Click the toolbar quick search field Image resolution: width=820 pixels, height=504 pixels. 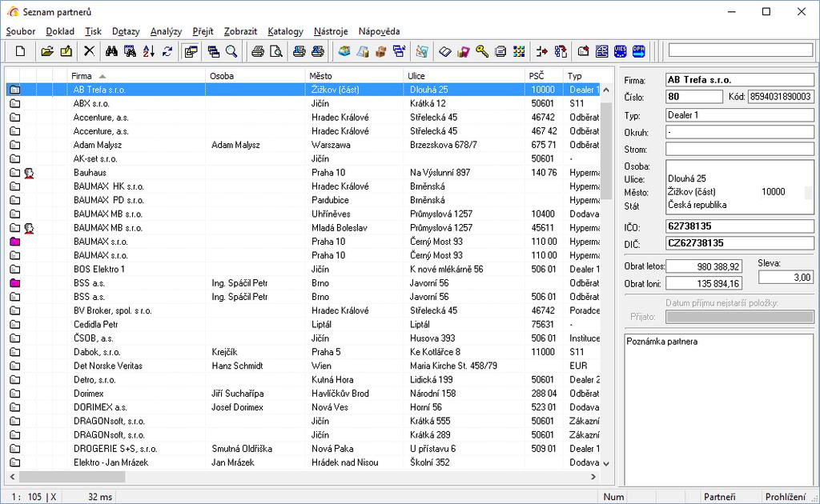pyautogui.click(x=741, y=50)
